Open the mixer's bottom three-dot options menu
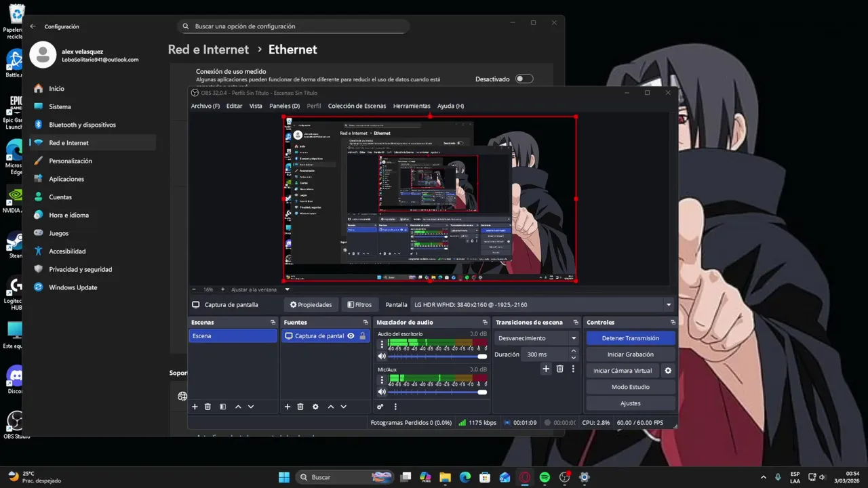 395,407
